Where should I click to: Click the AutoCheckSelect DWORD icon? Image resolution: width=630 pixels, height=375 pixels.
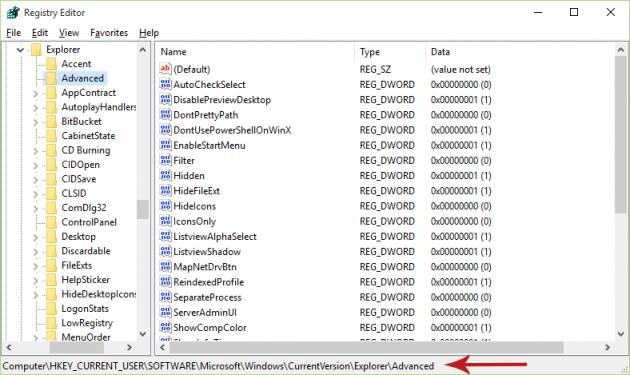coord(165,84)
